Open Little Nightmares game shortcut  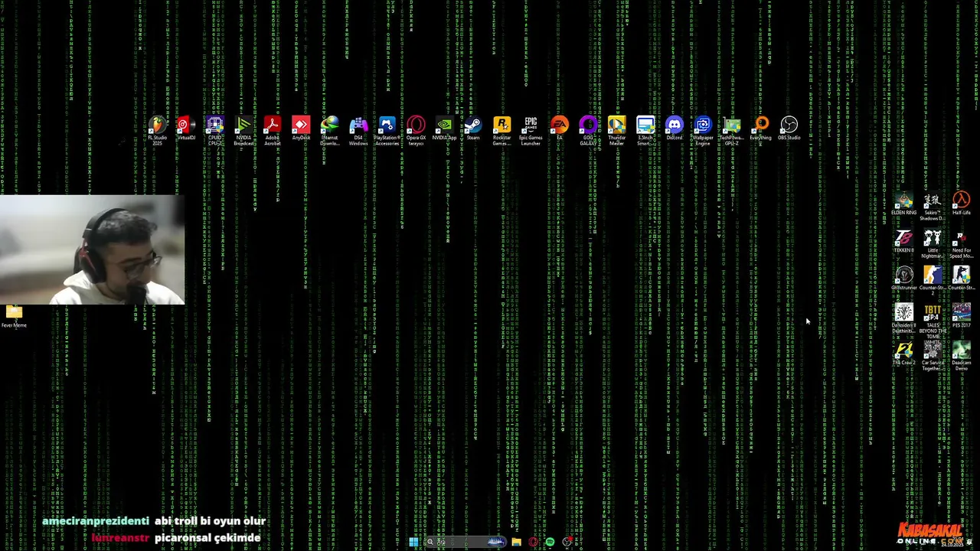(933, 244)
